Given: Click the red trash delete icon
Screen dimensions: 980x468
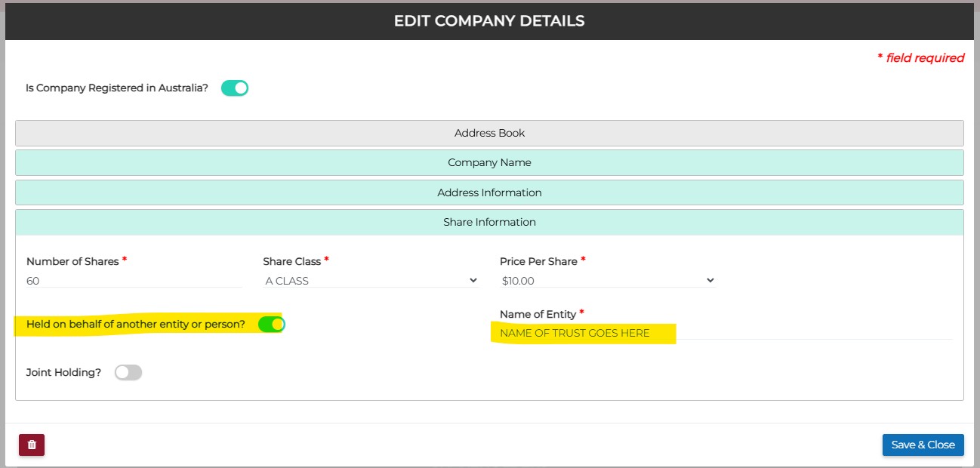Looking at the screenshot, I should 32,445.
